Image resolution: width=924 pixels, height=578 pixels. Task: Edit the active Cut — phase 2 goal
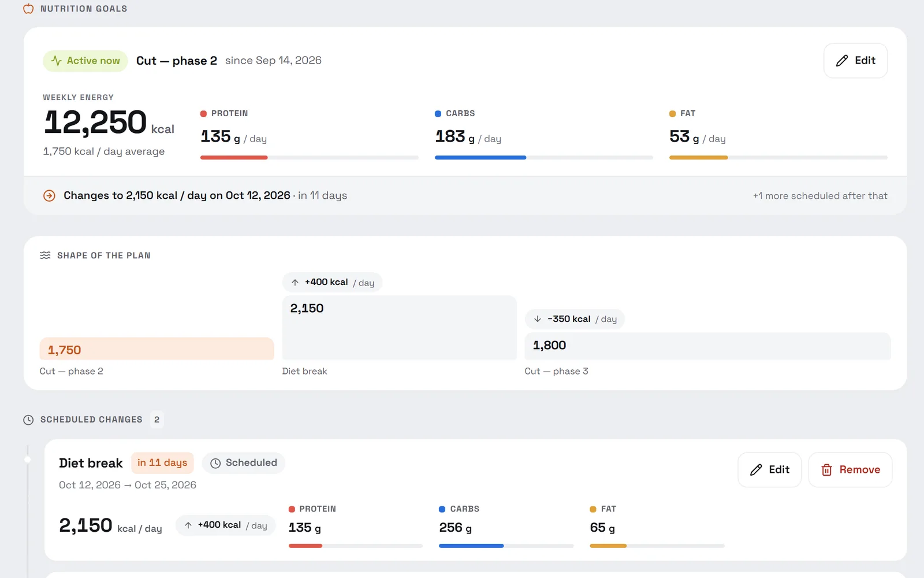point(855,61)
